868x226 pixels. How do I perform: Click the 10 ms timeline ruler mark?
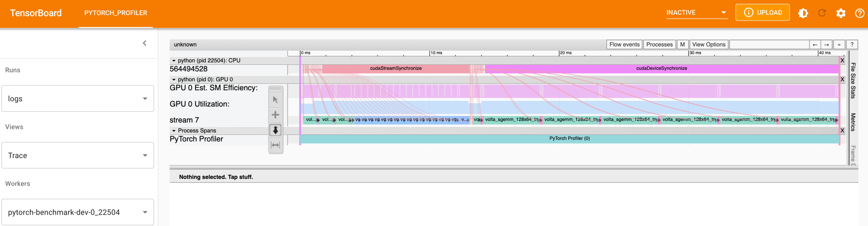(436, 53)
